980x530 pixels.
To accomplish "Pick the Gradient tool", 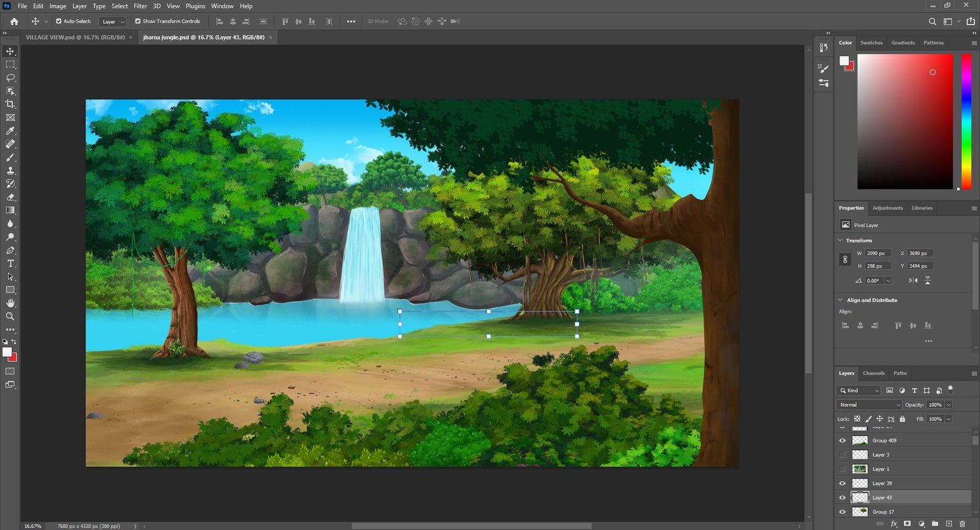I will tap(10, 211).
